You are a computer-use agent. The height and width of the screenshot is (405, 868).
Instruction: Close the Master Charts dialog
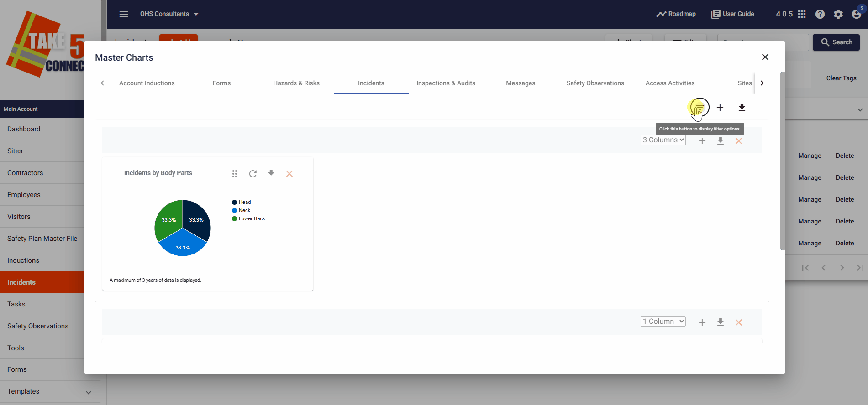pyautogui.click(x=765, y=57)
